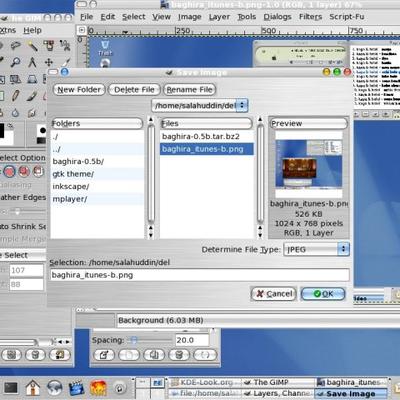Select the Paintbrush tool in the toolbox
This screenshot has height=400, width=400.
click(32, 96)
